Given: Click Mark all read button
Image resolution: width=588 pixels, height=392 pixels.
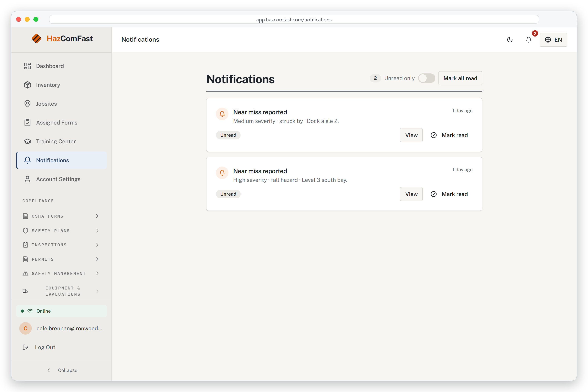Looking at the screenshot, I should pyautogui.click(x=460, y=78).
